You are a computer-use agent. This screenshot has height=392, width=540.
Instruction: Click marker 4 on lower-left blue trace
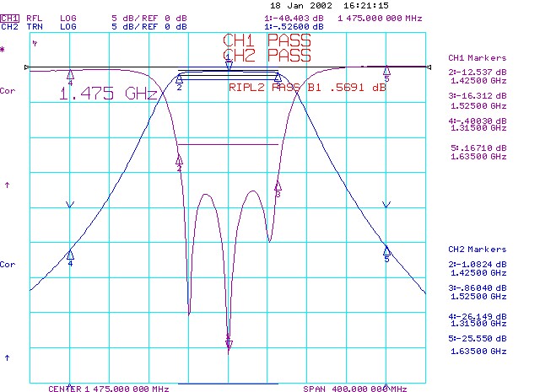pyautogui.click(x=70, y=254)
